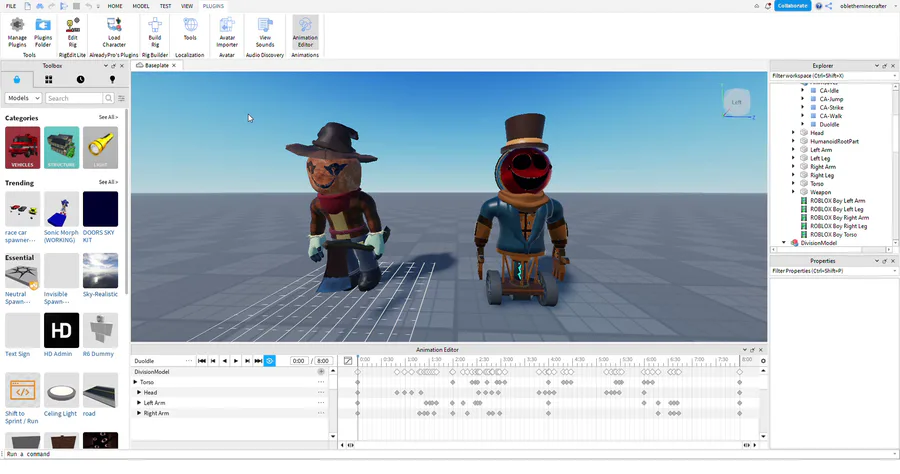Add a track with the DivisionModel plus button

321,372
